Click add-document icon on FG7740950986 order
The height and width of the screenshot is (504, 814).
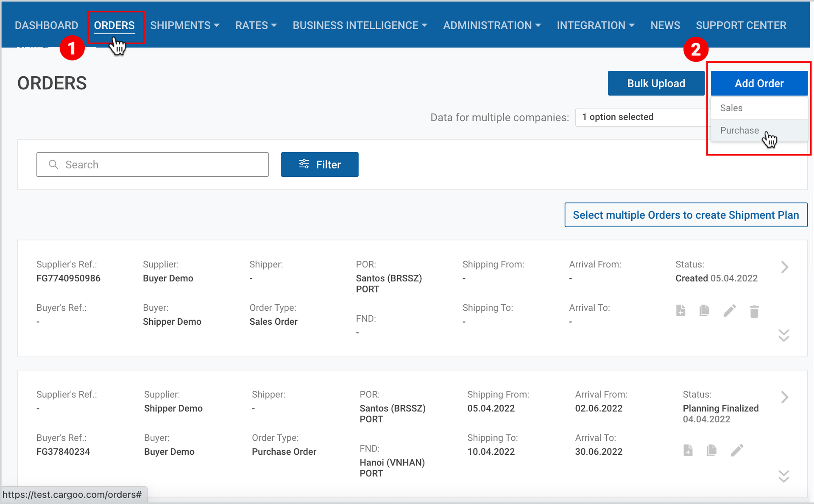(680, 311)
